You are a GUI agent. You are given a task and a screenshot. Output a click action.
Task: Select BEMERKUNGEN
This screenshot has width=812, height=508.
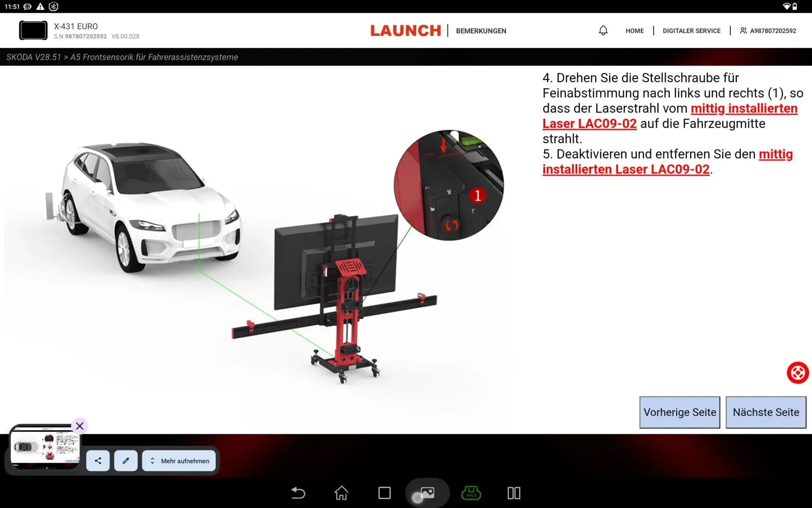click(x=481, y=30)
